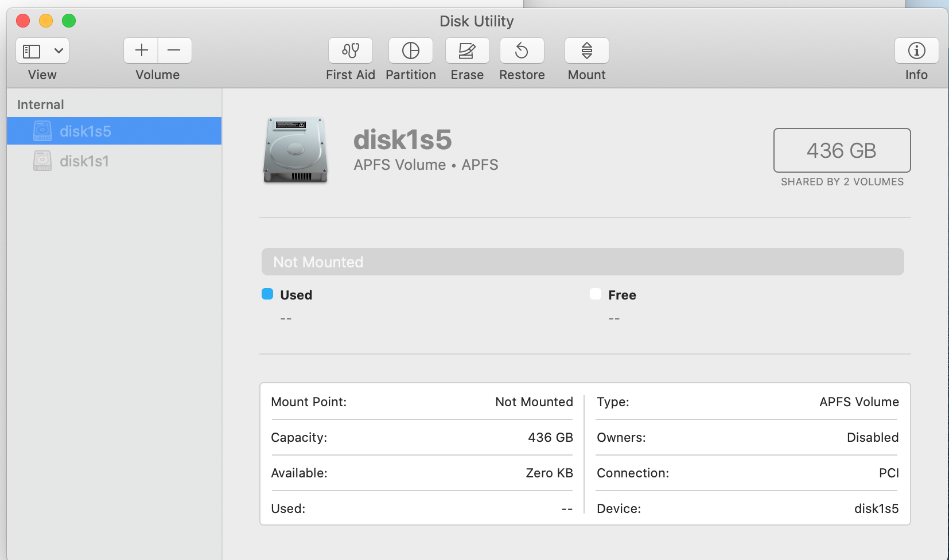Viewport: 949px width, 560px height.
Task: Click the white Free color swatch
Action: [x=596, y=294]
